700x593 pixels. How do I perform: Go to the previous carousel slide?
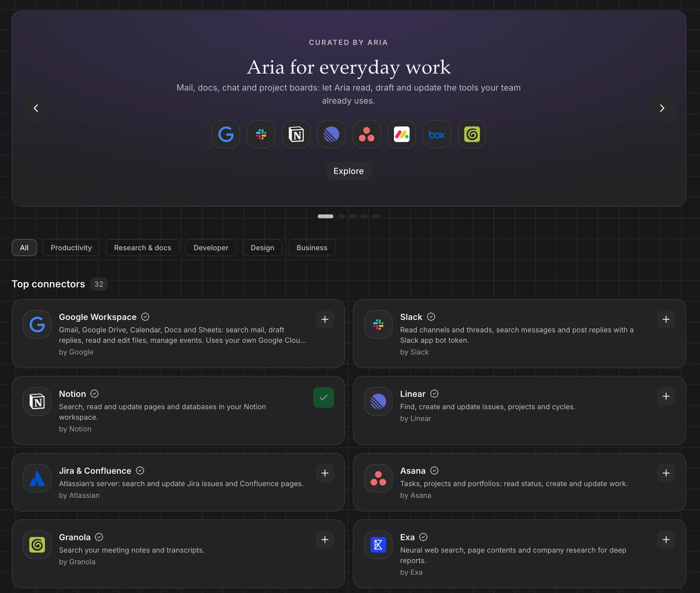click(36, 108)
